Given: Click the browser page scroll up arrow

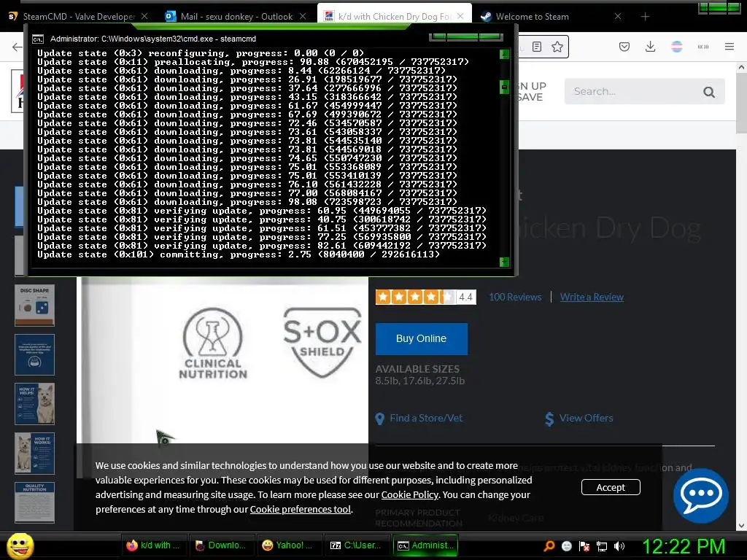Looking at the screenshot, I should [x=741, y=67].
